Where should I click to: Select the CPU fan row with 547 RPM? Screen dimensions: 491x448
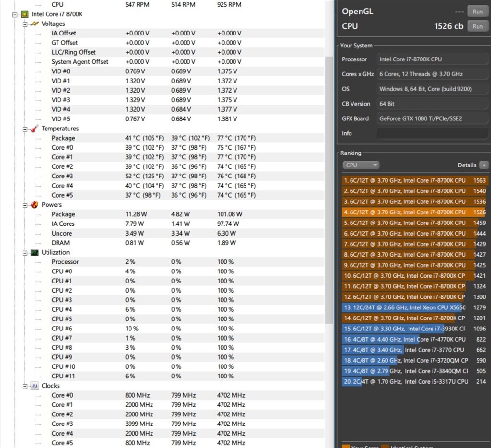[187, 5]
